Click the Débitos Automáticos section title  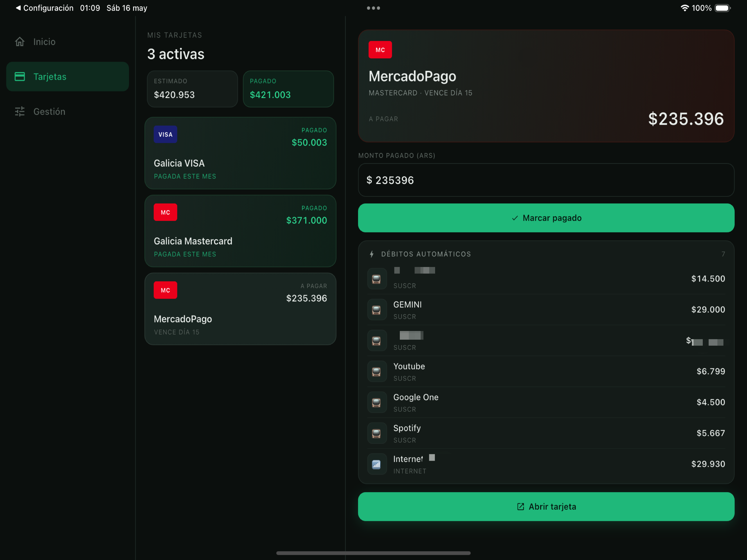click(x=426, y=254)
